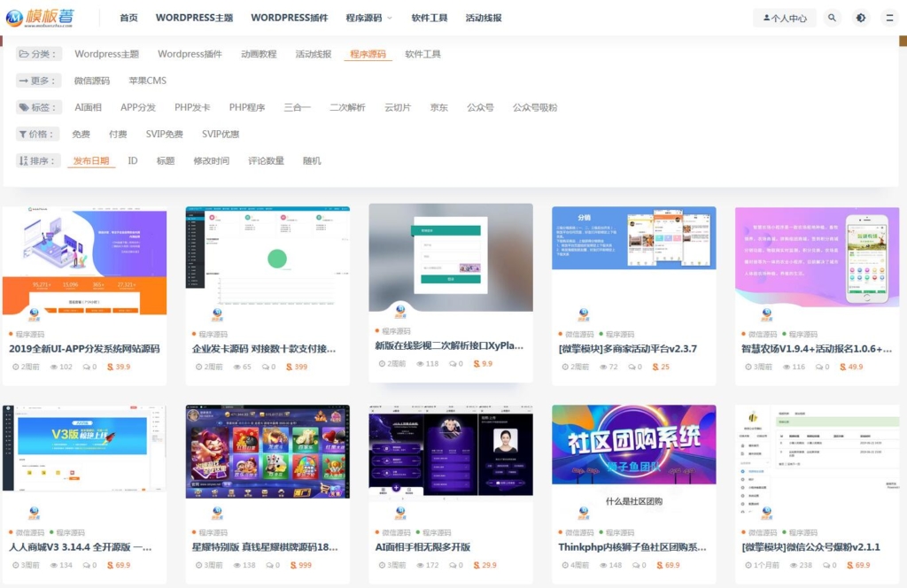This screenshot has height=588, width=907.
Task: Show only 免费 priced items
Action: [81, 134]
